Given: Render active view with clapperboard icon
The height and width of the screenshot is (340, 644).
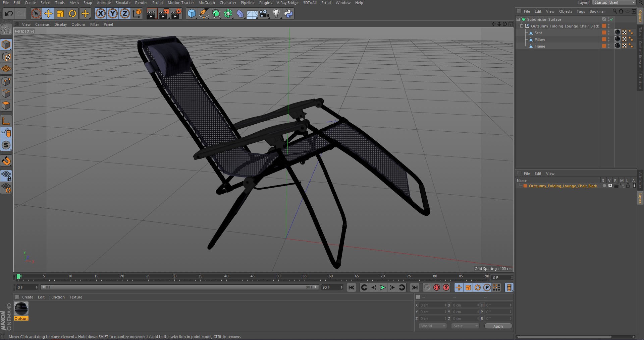Looking at the screenshot, I should 152,14.
